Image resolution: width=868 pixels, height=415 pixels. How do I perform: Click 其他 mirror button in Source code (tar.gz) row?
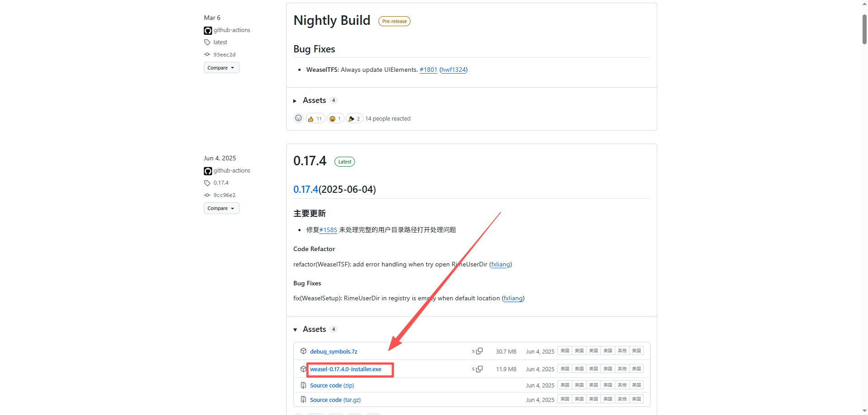622,399
